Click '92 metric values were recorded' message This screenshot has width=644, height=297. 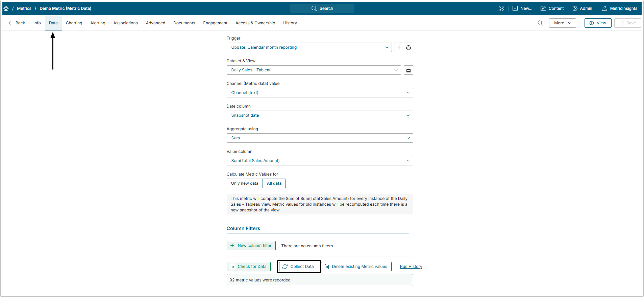point(320,280)
